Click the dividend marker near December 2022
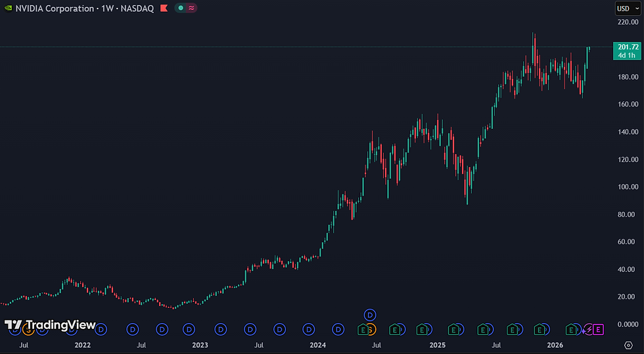This screenshot has width=644, height=354. click(x=189, y=330)
